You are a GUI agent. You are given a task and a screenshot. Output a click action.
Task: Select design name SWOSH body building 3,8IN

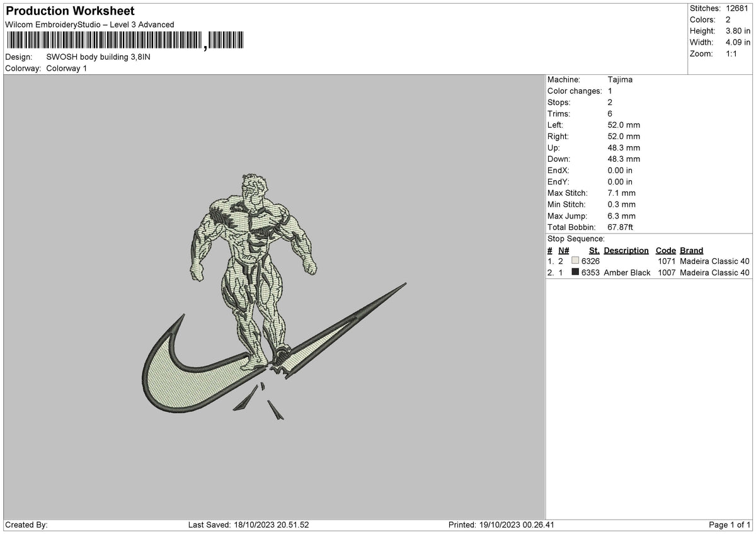(x=98, y=57)
